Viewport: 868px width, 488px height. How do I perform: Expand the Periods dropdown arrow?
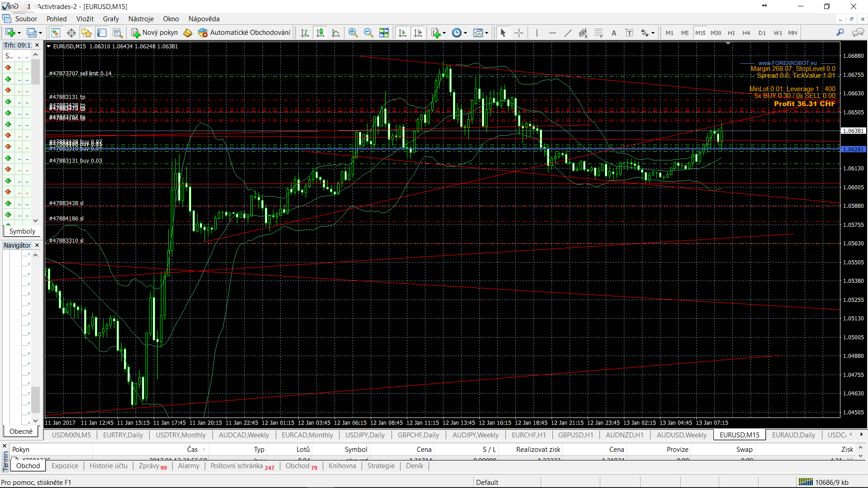[x=465, y=33]
